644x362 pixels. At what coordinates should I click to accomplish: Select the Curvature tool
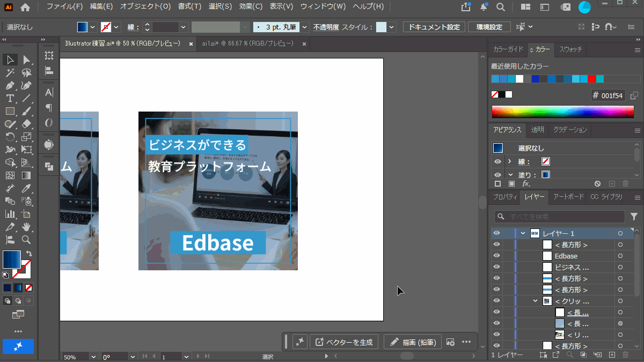(26, 85)
